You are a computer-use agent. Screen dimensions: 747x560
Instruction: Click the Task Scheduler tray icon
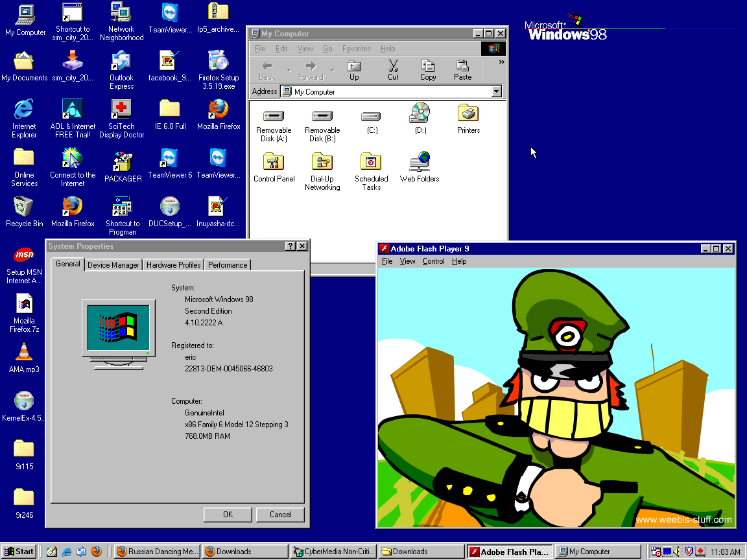pos(656,552)
